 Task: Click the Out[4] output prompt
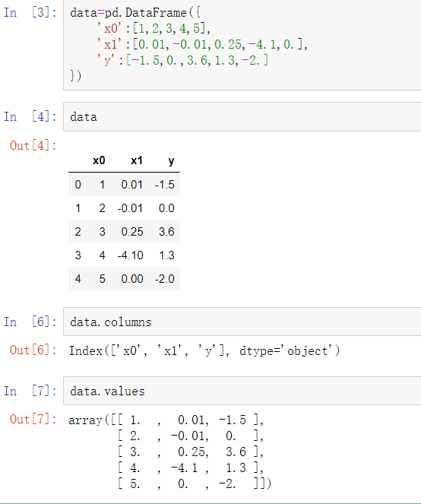pyautogui.click(x=33, y=145)
